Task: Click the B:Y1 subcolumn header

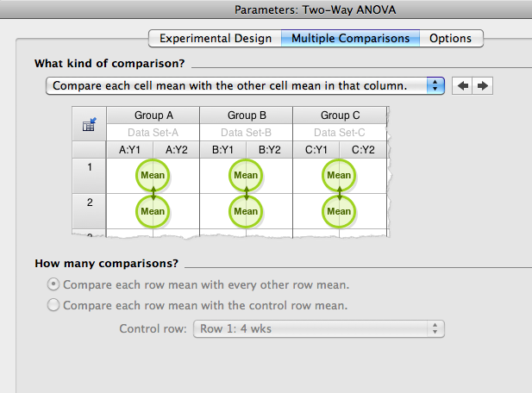Action: [x=223, y=150]
